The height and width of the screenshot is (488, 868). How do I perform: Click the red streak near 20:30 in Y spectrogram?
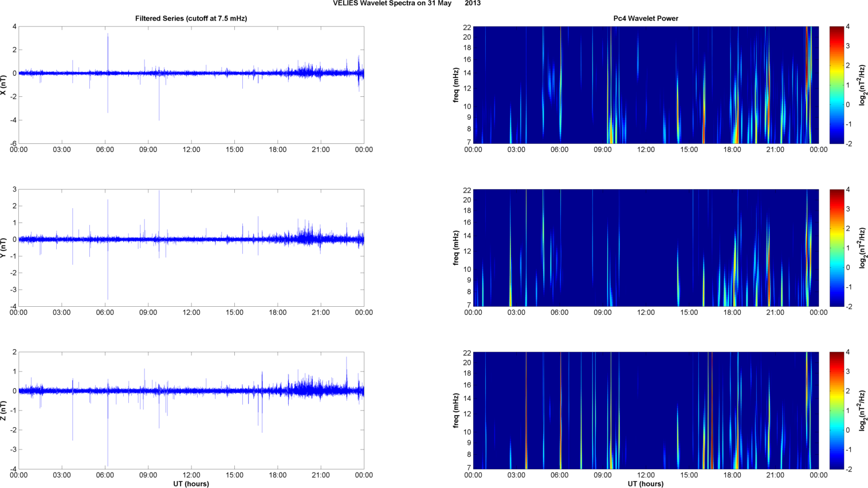769,275
